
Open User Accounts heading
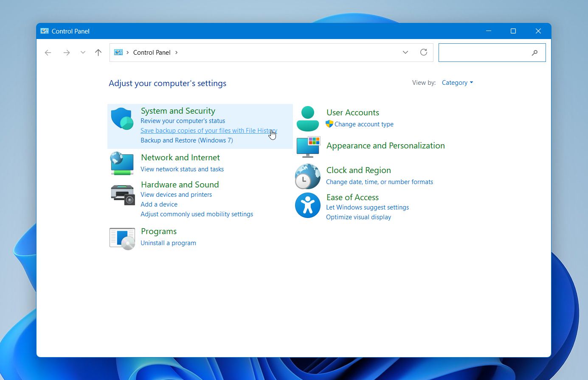353,112
